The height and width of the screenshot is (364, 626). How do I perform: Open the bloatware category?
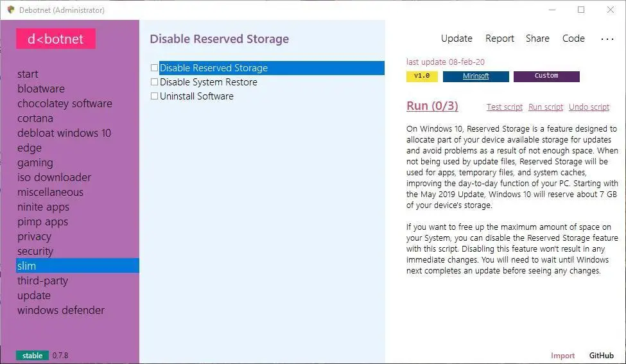click(41, 89)
